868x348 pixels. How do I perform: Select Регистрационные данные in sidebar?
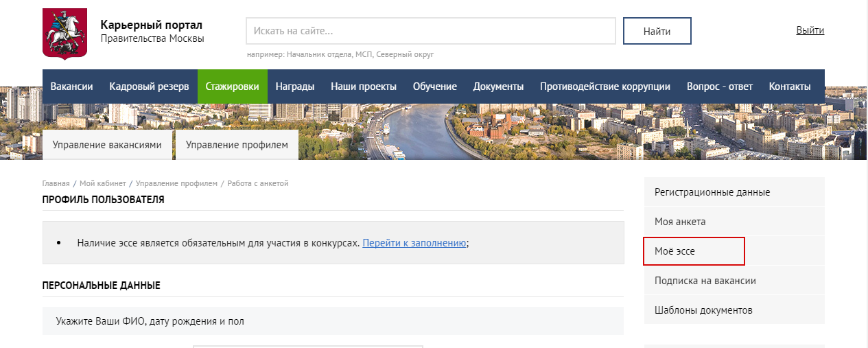point(712,192)
